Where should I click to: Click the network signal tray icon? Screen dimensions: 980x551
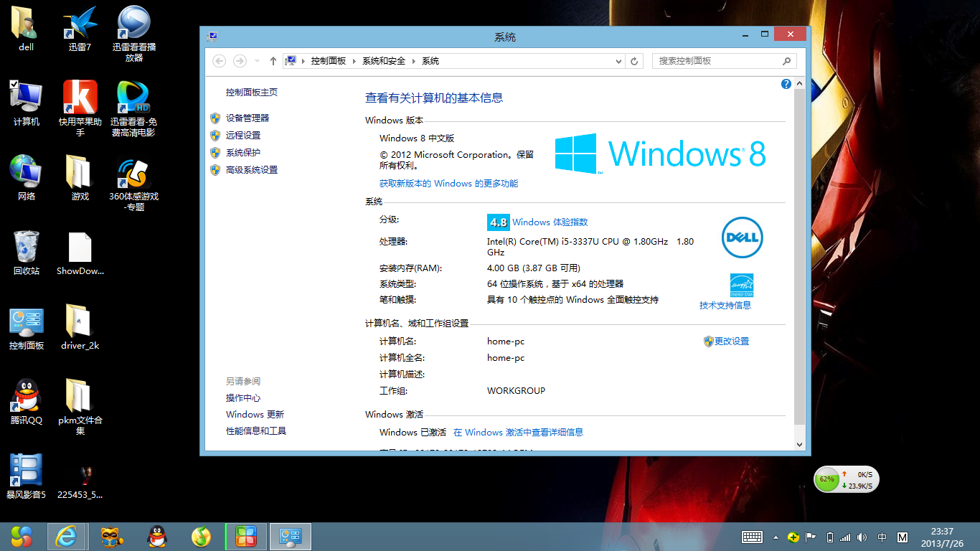click(x=845, y=537)
